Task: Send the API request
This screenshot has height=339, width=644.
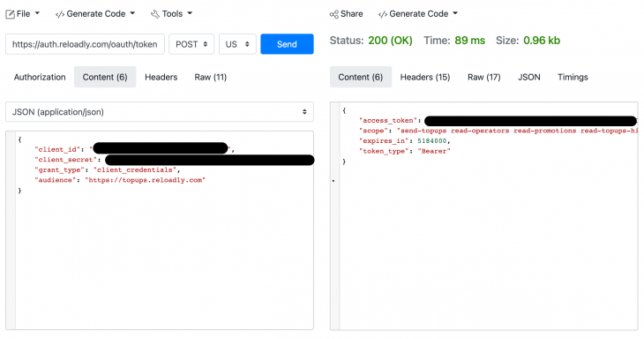Action: click(x=287, y=44)
